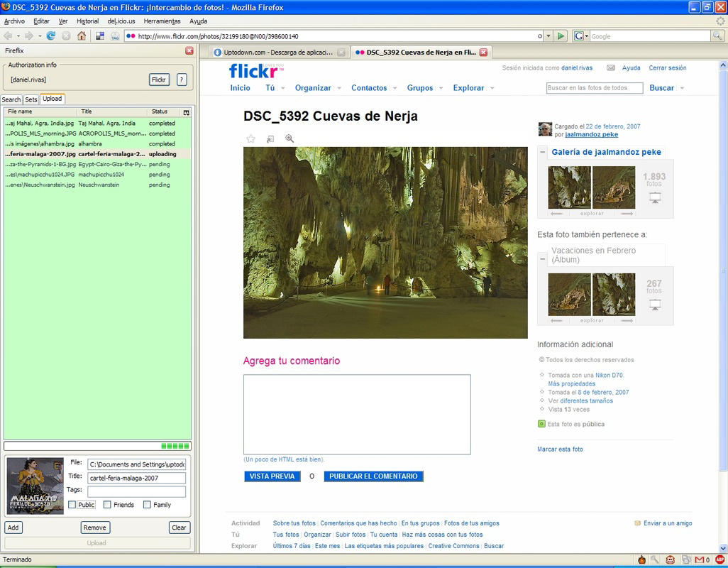Click the column picker icon in upload list header
The height and width of the screenshot is (568, 728).
point(186,112)
